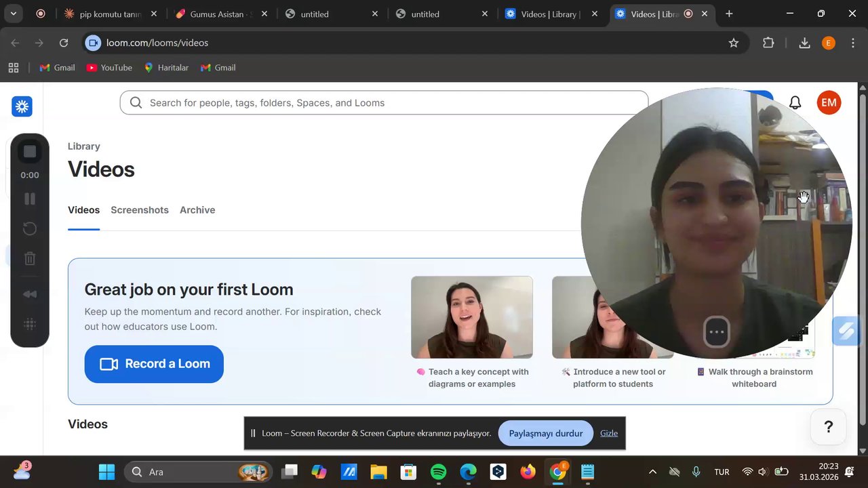Stop the Loom recording
Image resolution: width=868 pixels, height=488 pixels.
(x=30, y=152)
